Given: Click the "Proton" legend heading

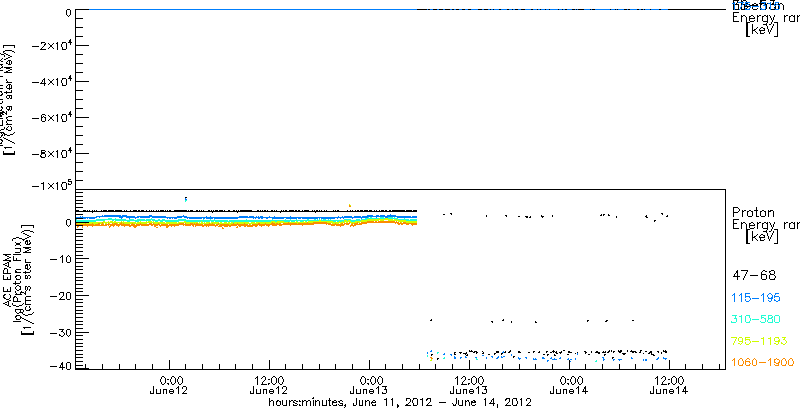Looking at the screenshot, I should (x=753, y=212).
